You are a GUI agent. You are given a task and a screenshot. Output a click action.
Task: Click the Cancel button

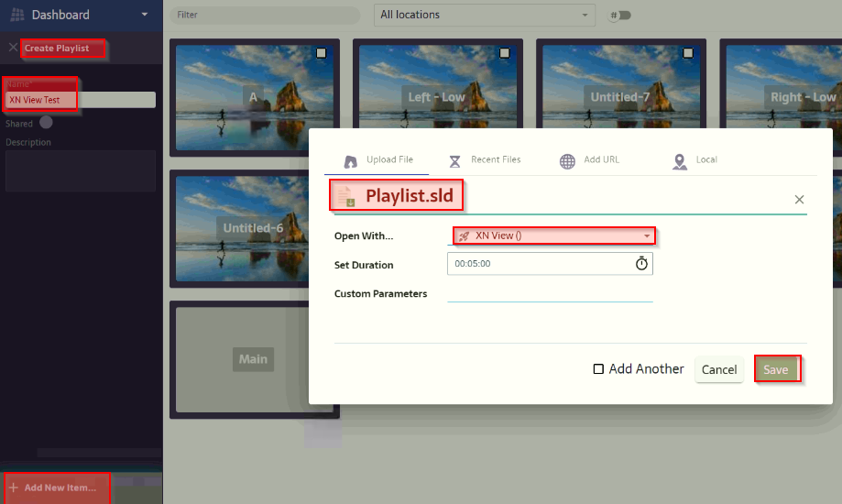[719, 369]
